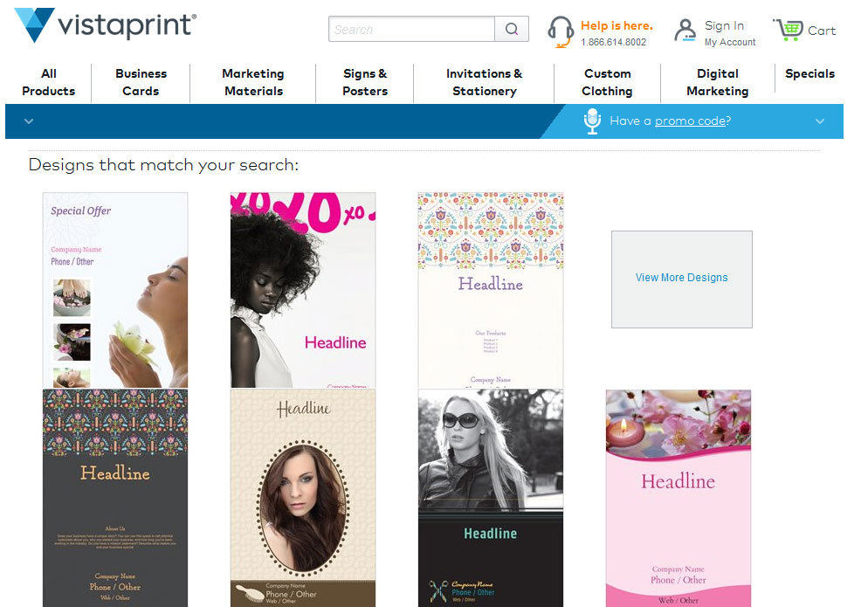The height and width of the screenshot is (607, 868).
Task: Click the phone number 1.866.614.8002
Action: pos(613,42)
